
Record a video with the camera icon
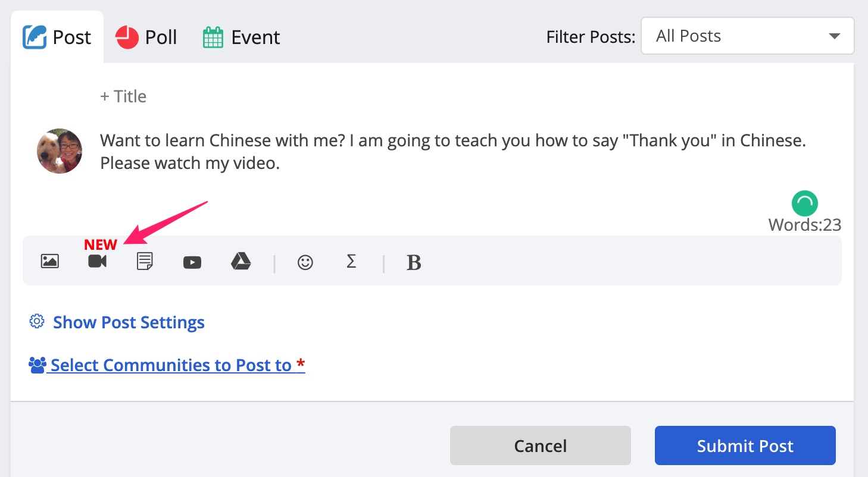pos(98,261)
